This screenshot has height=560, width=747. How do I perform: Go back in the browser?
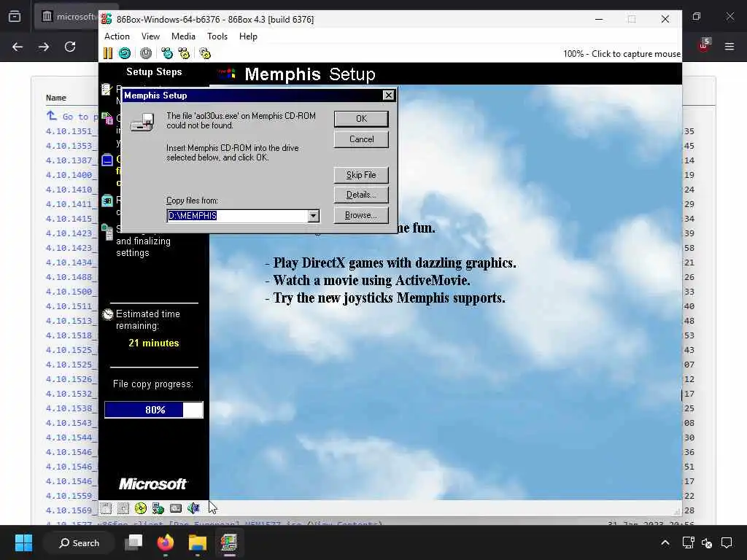[18, 47]
